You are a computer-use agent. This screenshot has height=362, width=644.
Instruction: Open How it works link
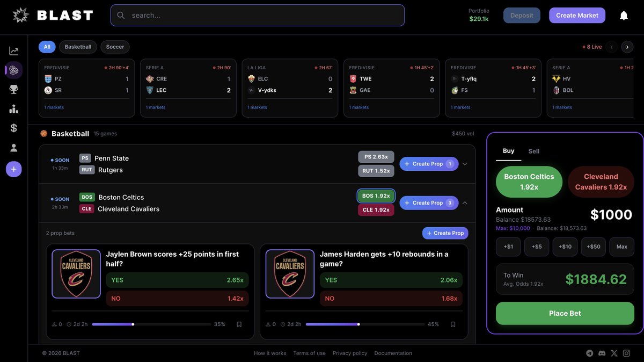[270, 353]
